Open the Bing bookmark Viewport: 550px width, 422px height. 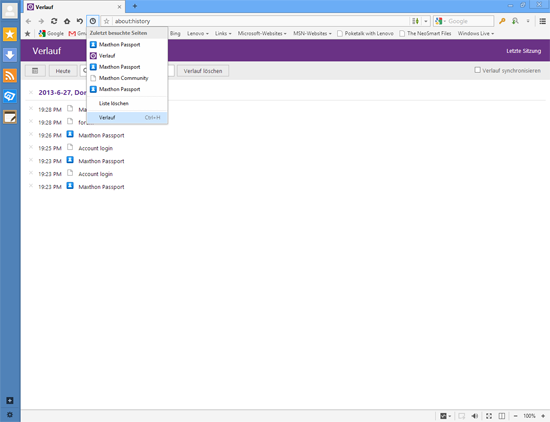175,34
